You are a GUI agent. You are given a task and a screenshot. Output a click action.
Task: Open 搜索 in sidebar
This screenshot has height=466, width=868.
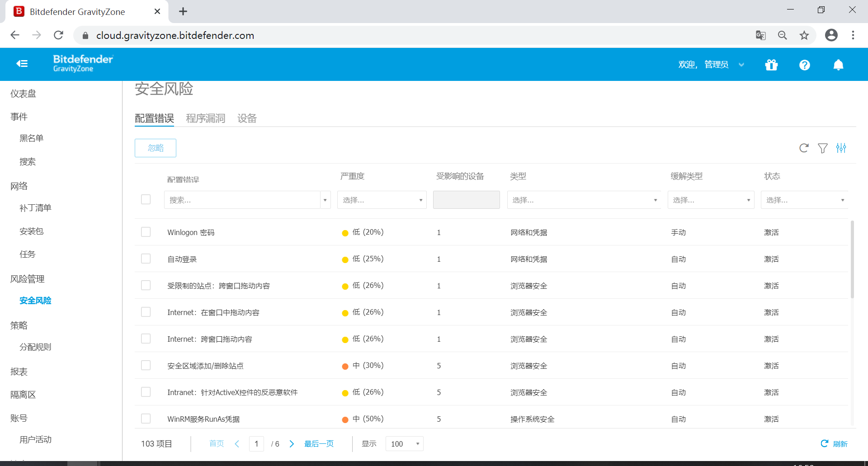coord(27,162)
